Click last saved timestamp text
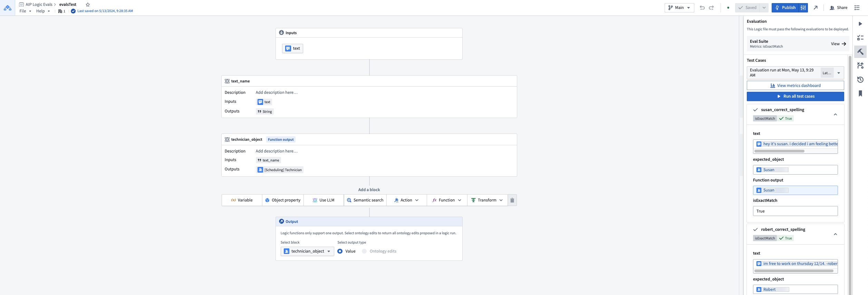The height and width of the screenshot is (295, 868). [105, 11]
